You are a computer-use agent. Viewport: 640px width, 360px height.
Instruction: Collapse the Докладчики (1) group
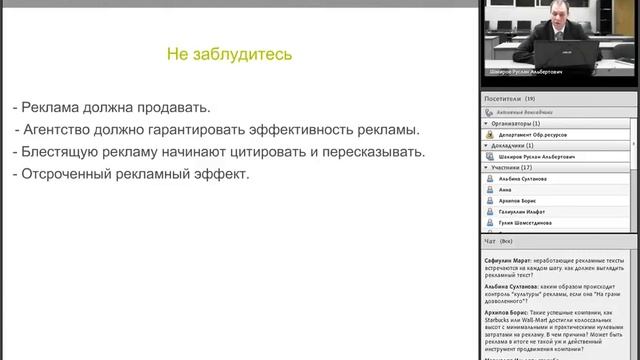point(486,145)
